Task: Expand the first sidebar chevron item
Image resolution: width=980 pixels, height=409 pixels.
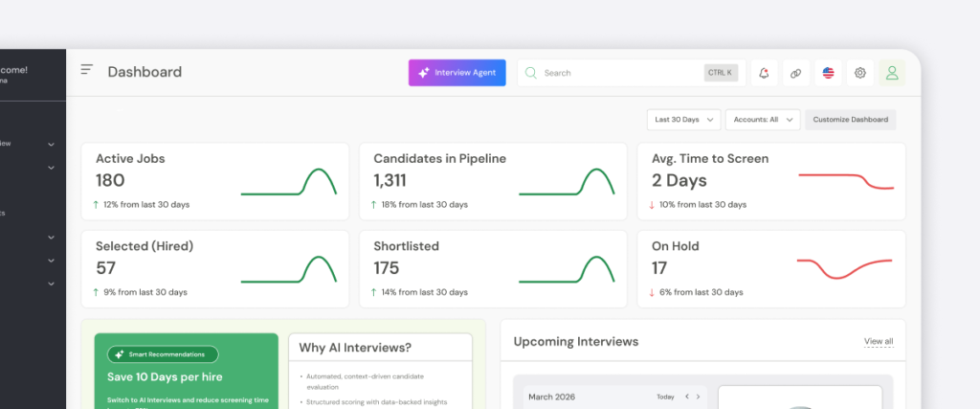Action: pos(51,144)
